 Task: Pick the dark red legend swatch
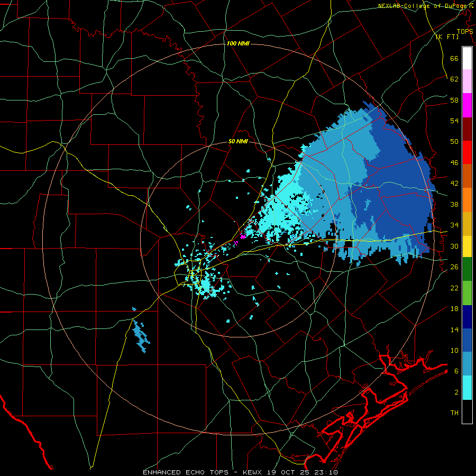click(x=467, y=129)
